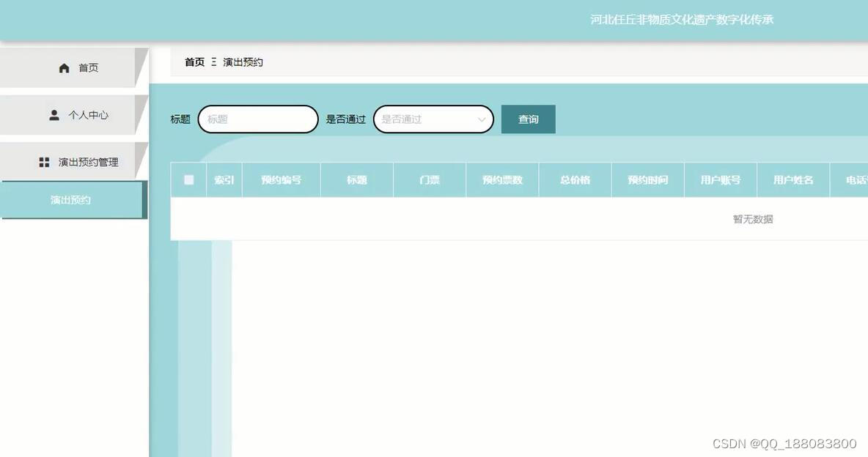Screen dimensions: 868x457
Task: Click the 用户账号 column header
Action: 721,180
